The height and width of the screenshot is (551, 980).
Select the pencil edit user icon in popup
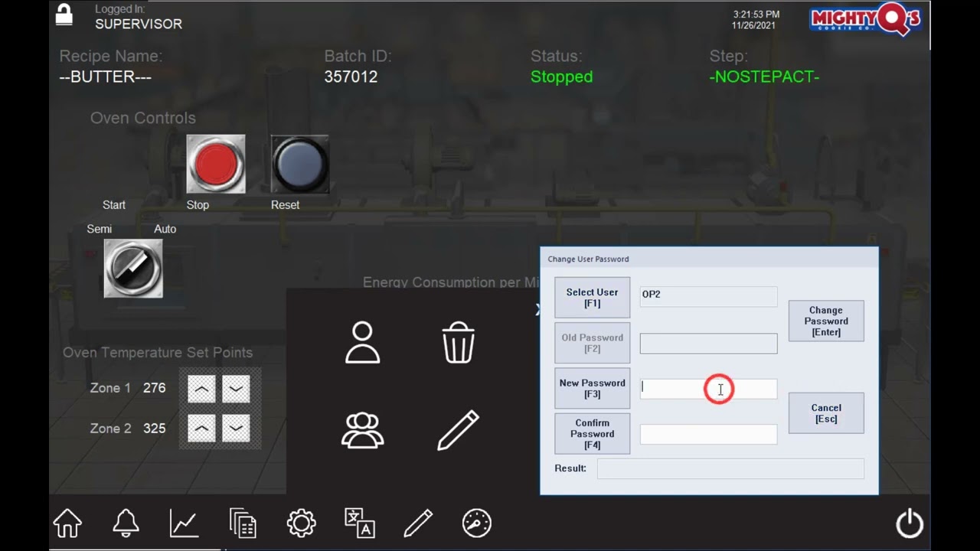coord(458,430)
